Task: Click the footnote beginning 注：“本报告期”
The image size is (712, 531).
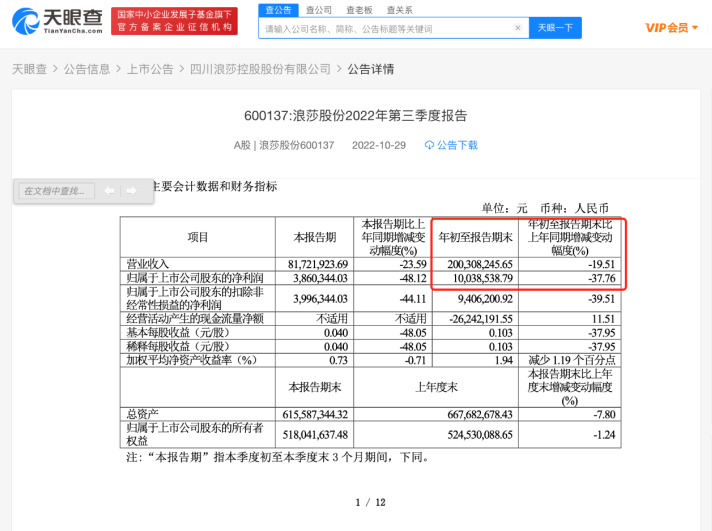Action: coord(277,457)
